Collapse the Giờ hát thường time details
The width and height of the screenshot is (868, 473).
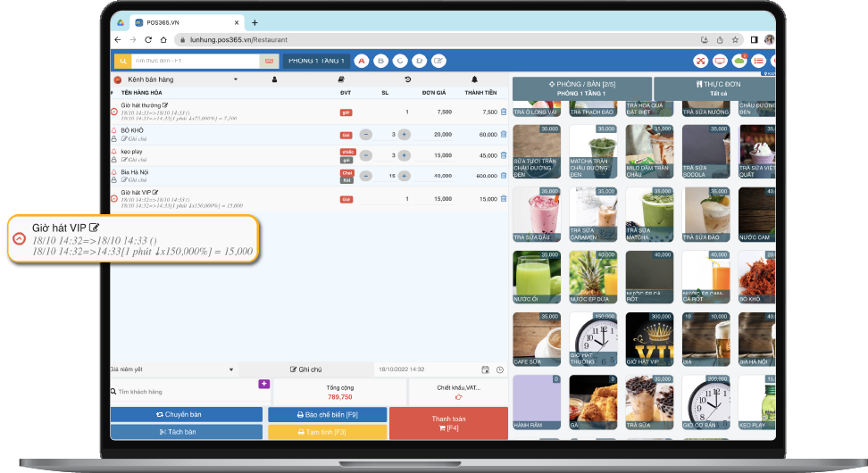click(114, 112)
